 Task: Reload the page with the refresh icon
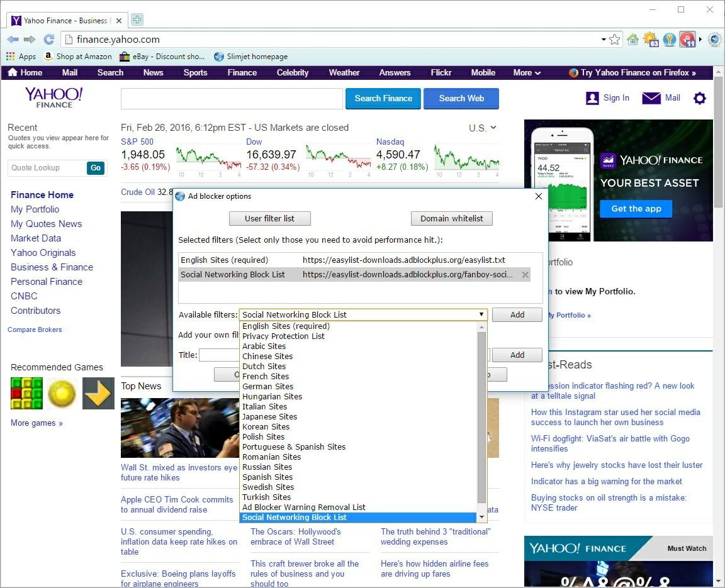(x=49, y=40)
